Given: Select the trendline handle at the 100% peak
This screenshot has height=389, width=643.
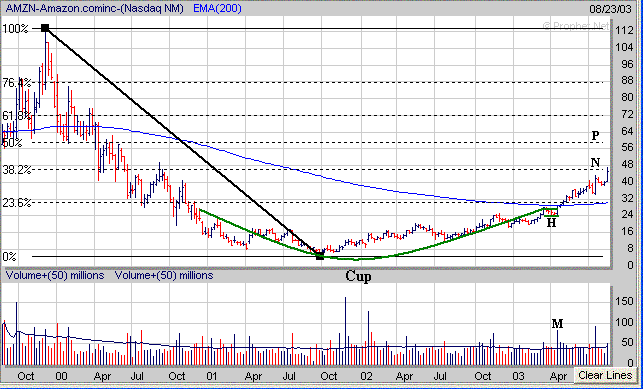Looking at the screenshot, I should pyautogui.click(x=45, y=28).
